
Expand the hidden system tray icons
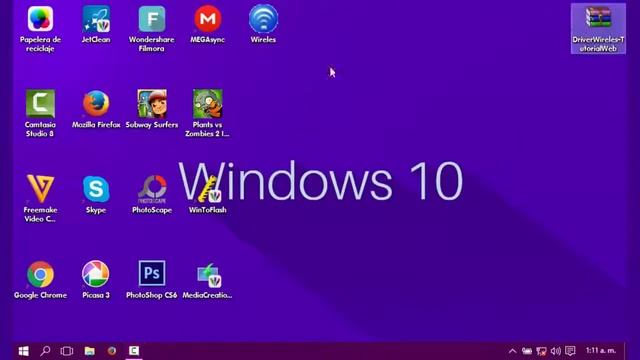click(512, 351)
